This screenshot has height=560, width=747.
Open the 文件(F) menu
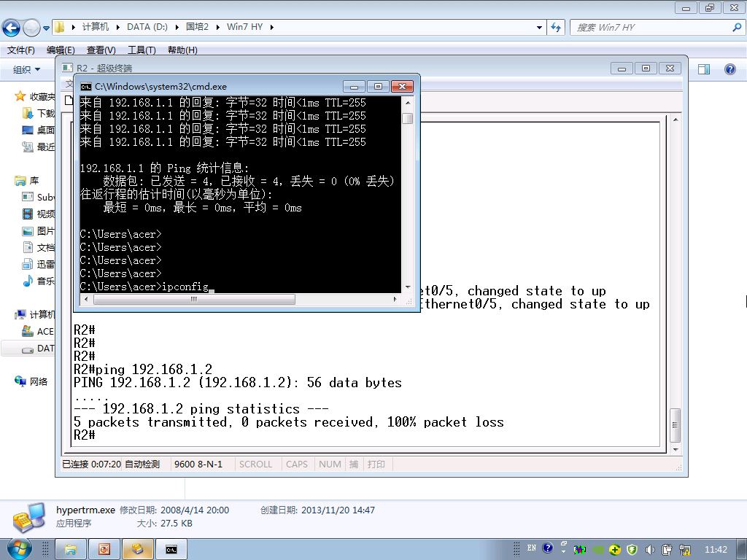click(20, 50)
